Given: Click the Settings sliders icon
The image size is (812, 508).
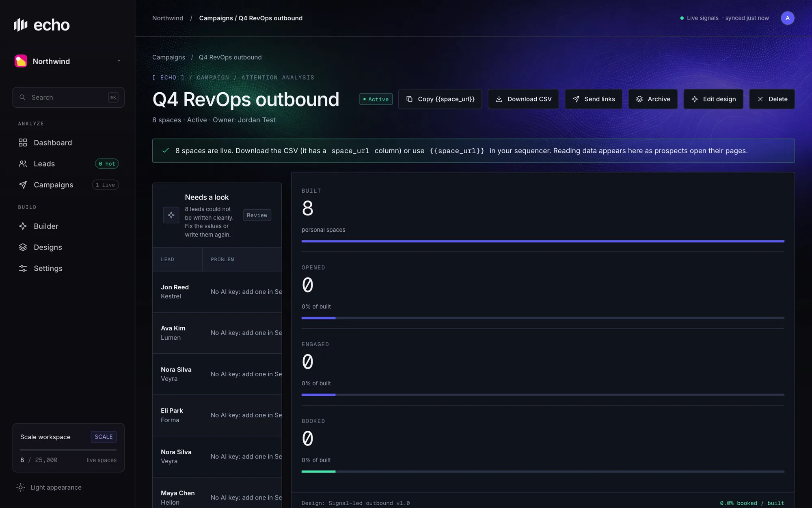Looking at the screenshot, I should coord(23,269).
